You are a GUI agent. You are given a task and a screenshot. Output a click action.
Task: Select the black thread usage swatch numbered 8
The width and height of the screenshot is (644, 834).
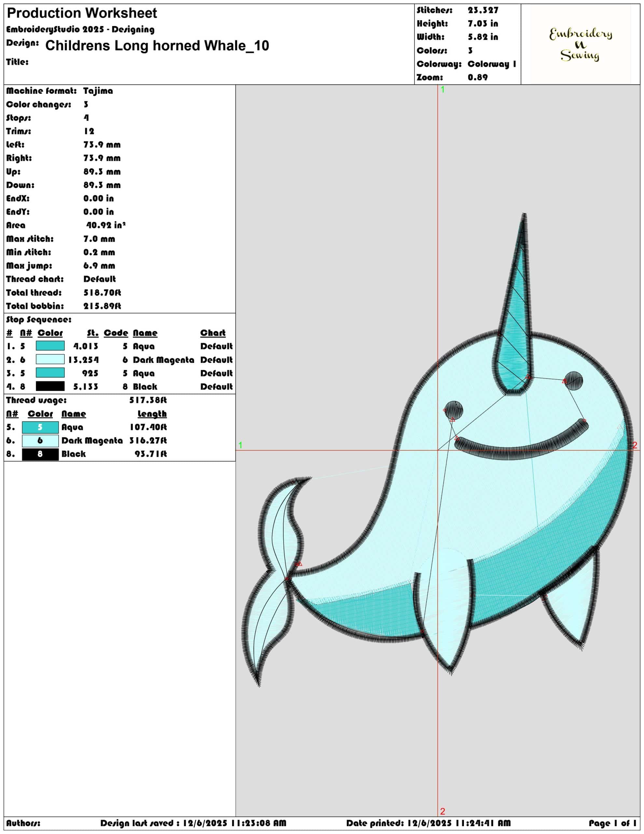[x=40, y=454]
